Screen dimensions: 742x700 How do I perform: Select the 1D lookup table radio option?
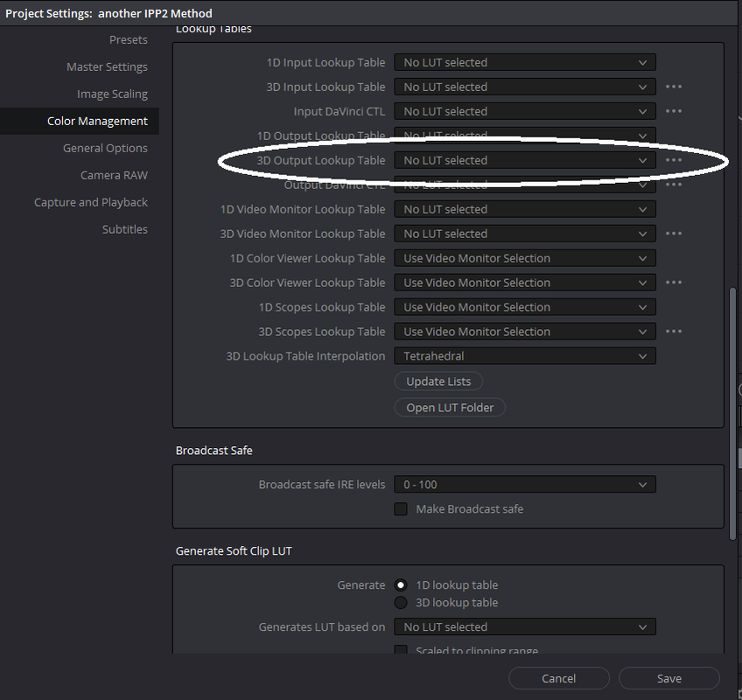(401, 585)
